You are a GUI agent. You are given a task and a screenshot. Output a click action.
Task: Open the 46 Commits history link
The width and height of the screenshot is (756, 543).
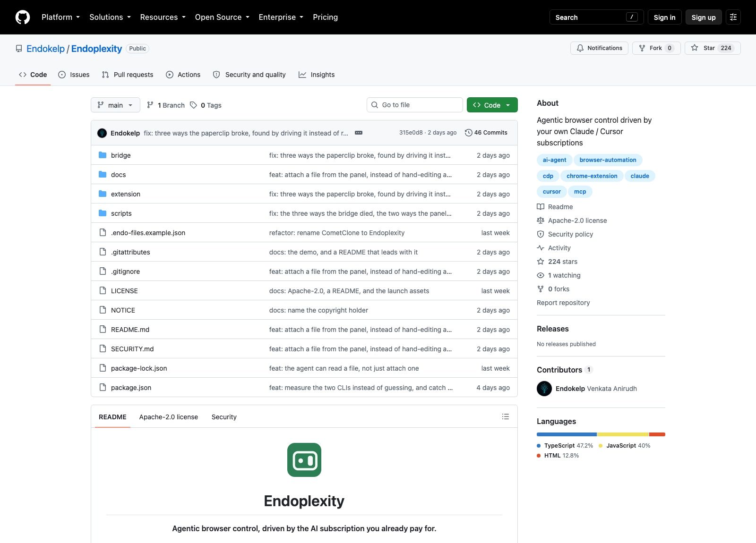(x=486, y=133)
